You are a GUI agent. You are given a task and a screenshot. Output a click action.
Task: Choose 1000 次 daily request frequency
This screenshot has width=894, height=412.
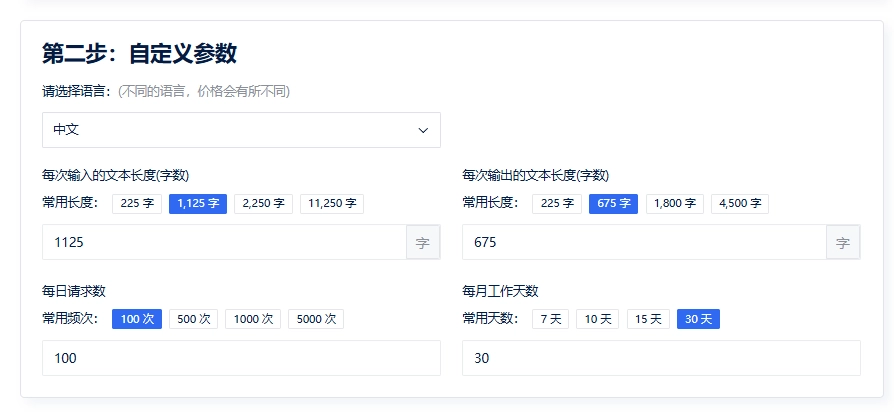[x=253, y=319]
